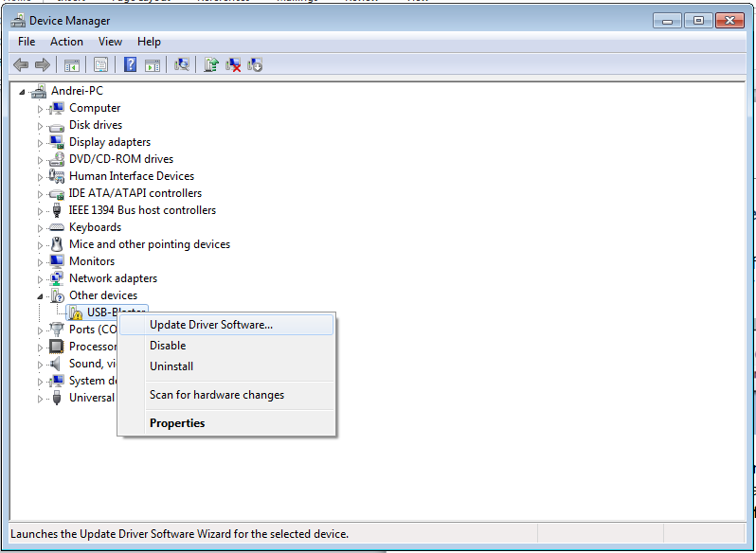Click the Andrei-PC computer icon
The height and width of the screenshot is (553, 756).
click(x=39, y=91)
